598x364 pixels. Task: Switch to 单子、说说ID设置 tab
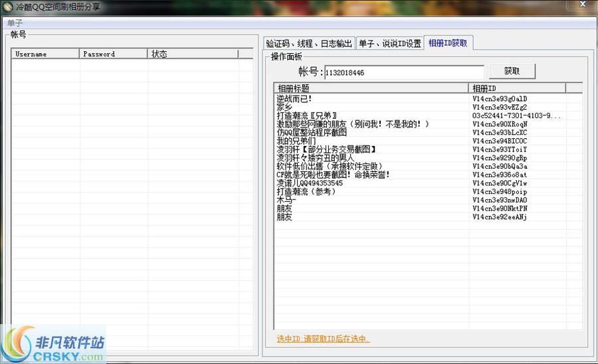390,43
